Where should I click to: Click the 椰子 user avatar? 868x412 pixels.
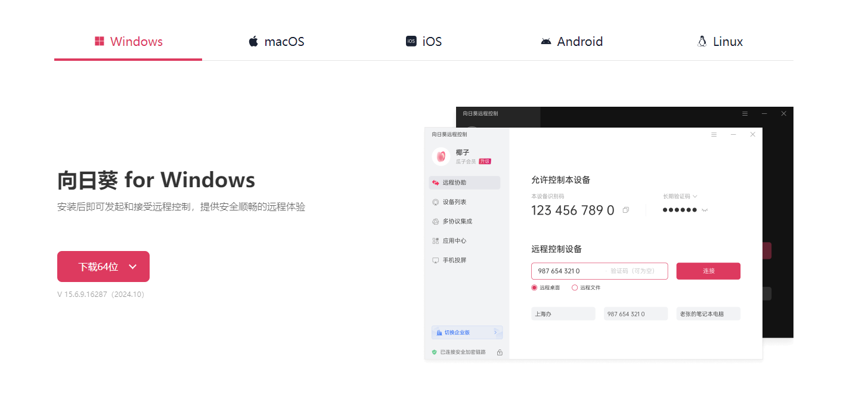point(441,156)
